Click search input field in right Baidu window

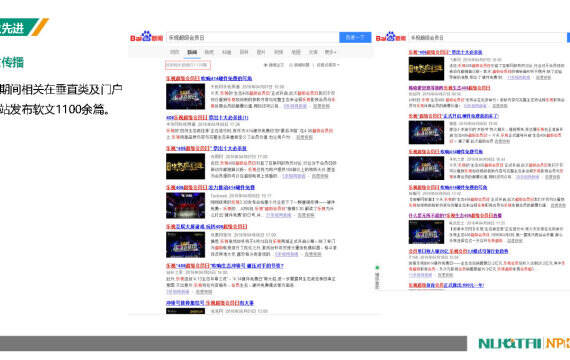pos(487,37)
